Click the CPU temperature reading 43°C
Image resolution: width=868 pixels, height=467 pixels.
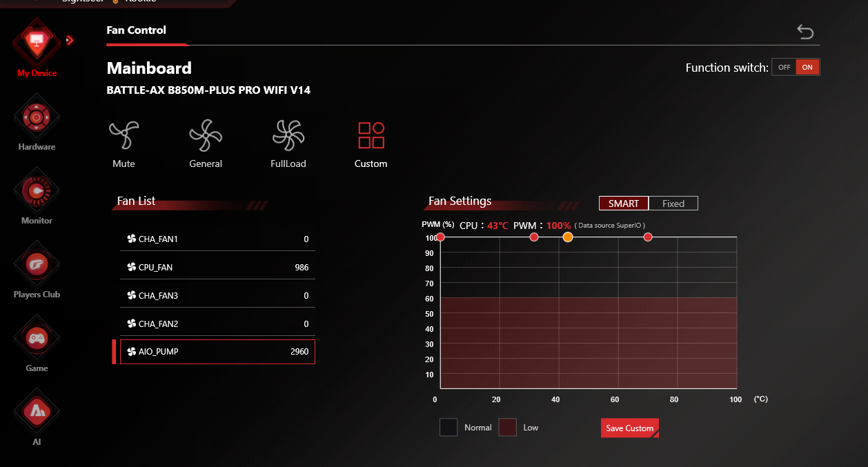(497, 226)
